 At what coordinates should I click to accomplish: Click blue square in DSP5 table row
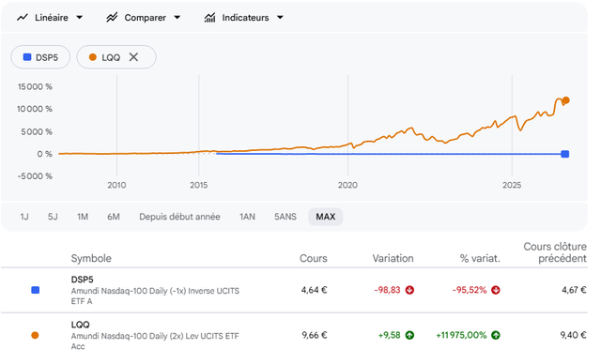[x=36, y=290]
